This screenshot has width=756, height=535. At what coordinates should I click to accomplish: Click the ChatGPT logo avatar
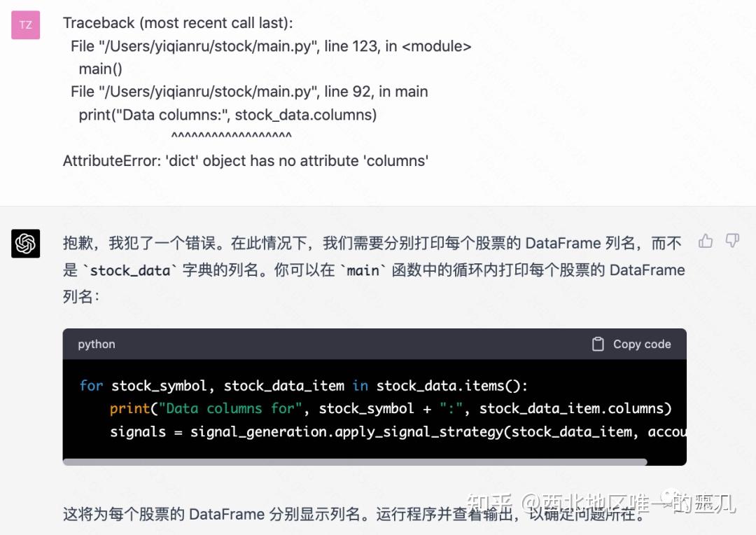click(26, 243)
